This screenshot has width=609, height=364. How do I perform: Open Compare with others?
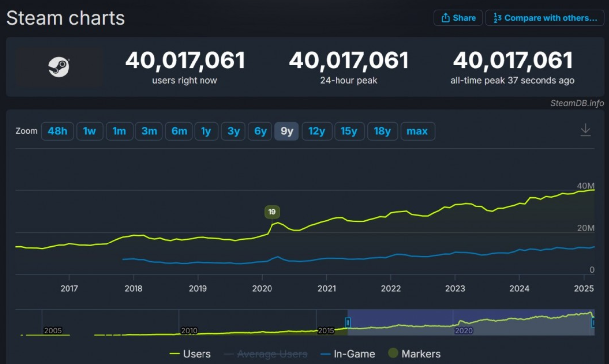(544, 18)
